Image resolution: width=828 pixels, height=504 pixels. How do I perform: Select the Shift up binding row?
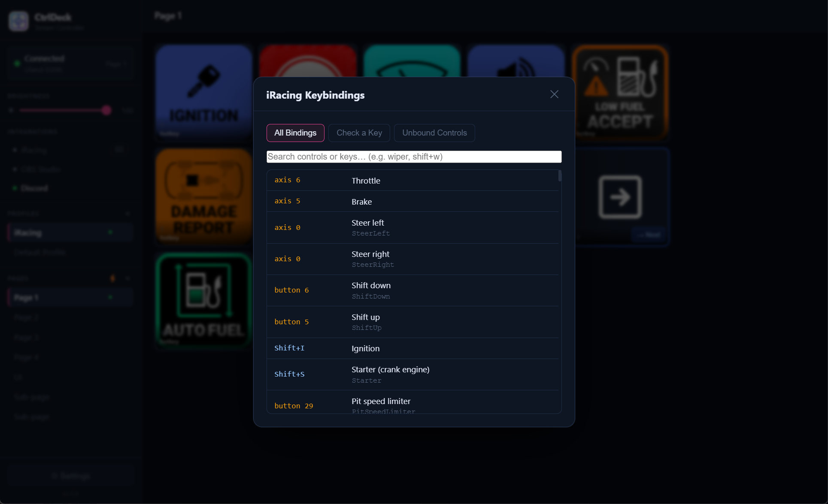pos(413,322)
